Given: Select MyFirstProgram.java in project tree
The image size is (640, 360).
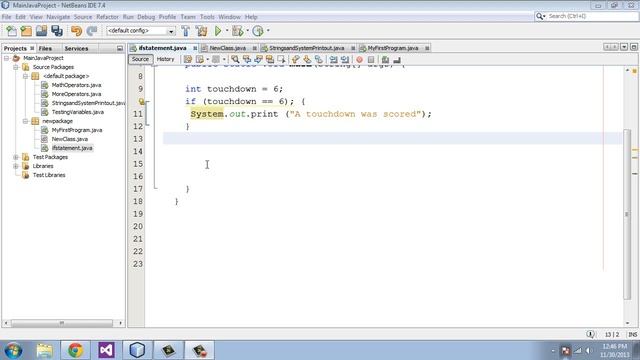Looking at the screenshot, I should (77, 130).
